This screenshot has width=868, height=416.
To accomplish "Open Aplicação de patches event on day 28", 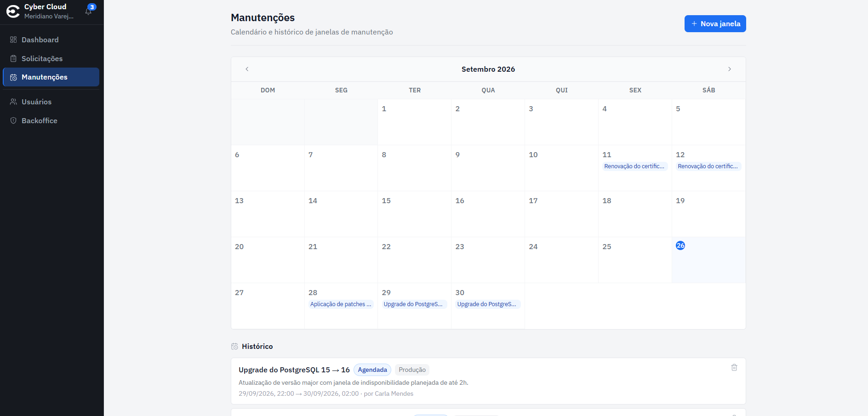I will [x=341, y=304].
